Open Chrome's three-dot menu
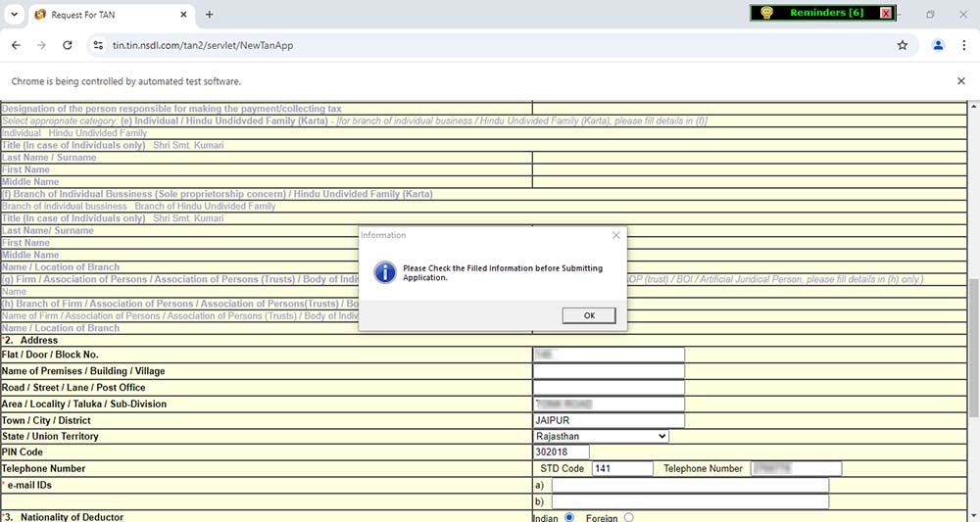 (x=964, y=45)
